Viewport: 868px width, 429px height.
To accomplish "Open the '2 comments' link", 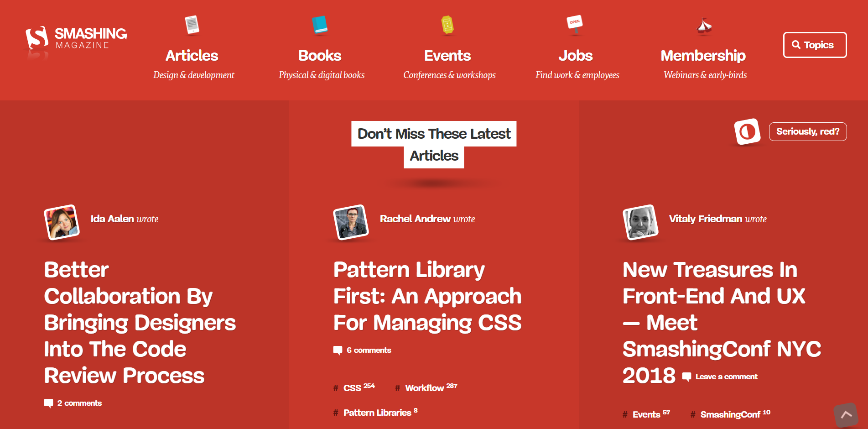I will (x=79, y=403).
